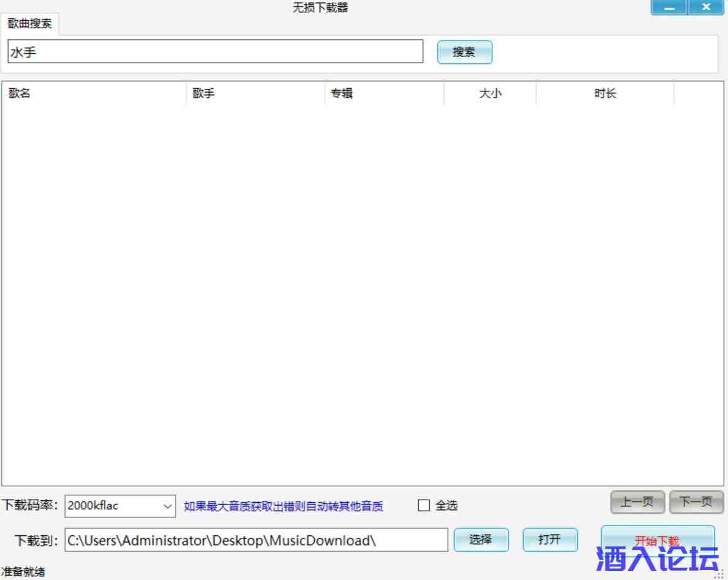Enable the 全选 select-all checkbox
The width and height of the screenshot is (728, 580).
click(424, 505)
